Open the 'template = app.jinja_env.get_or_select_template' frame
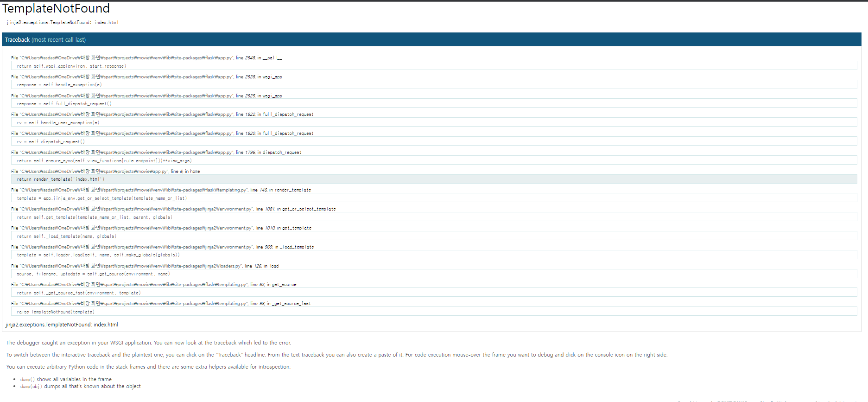Viewport: 868px width, 402px height. tap(101, 198)
